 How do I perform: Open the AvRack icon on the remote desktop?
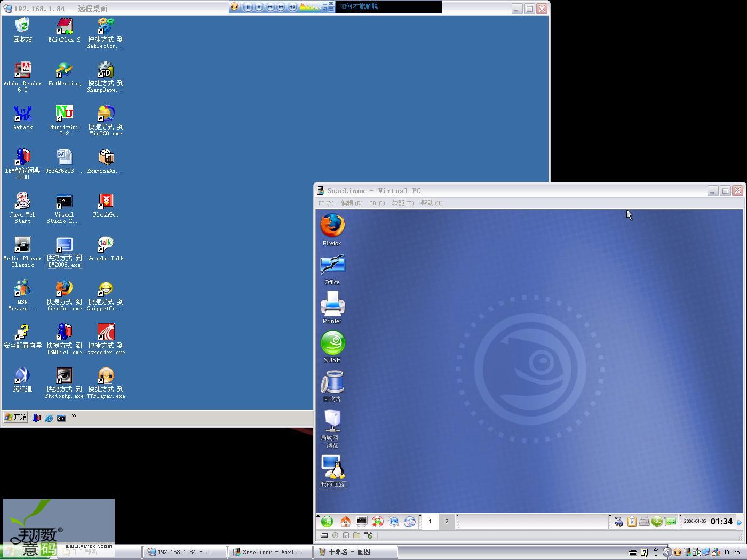coord(22,117)
